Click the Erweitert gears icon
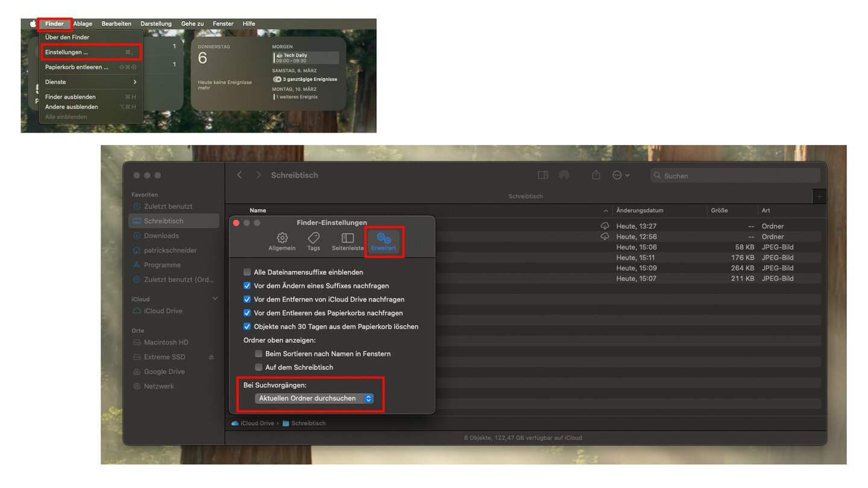This screenshot has height=488, width=868. coord(383,238)
